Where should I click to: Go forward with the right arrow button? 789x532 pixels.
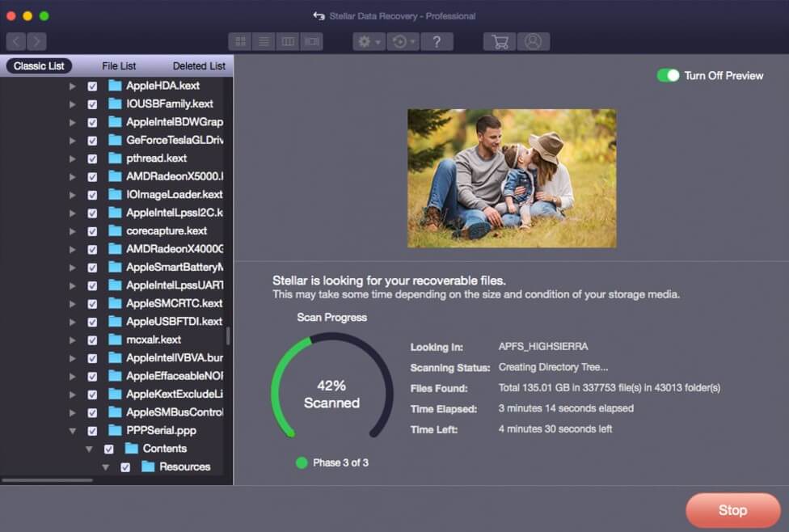36,41
